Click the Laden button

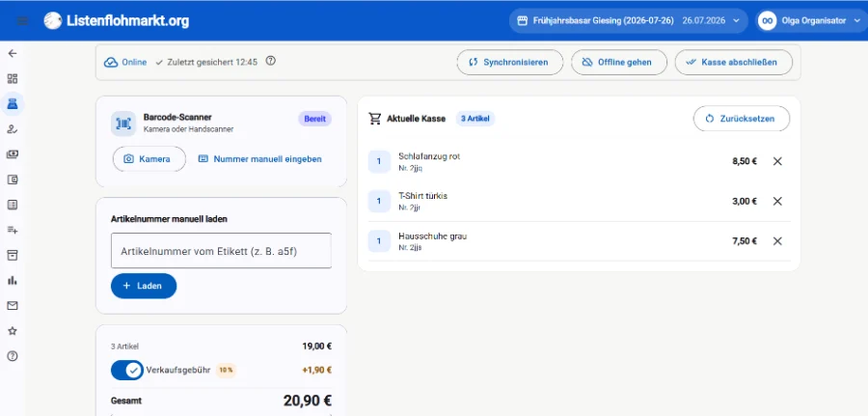click(144, 286)
